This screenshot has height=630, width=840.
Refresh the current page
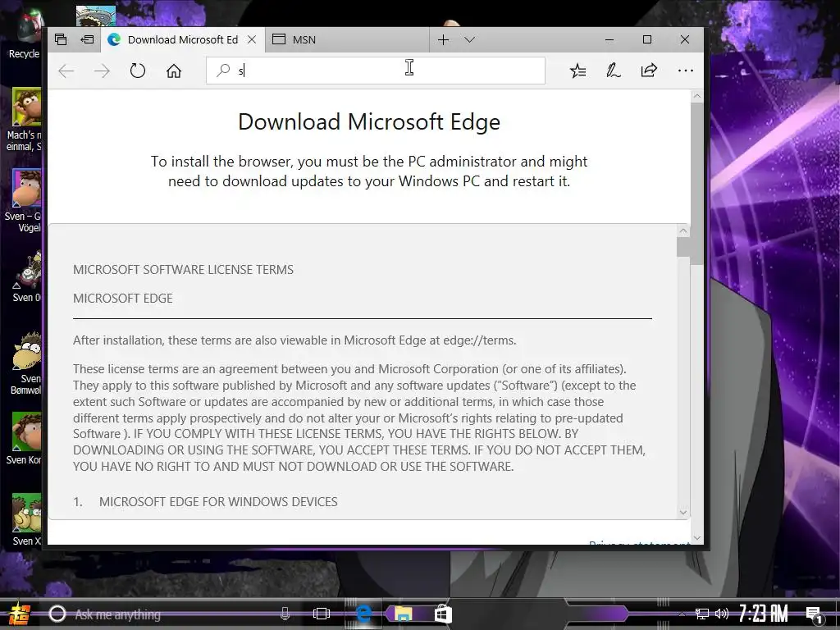138,71
